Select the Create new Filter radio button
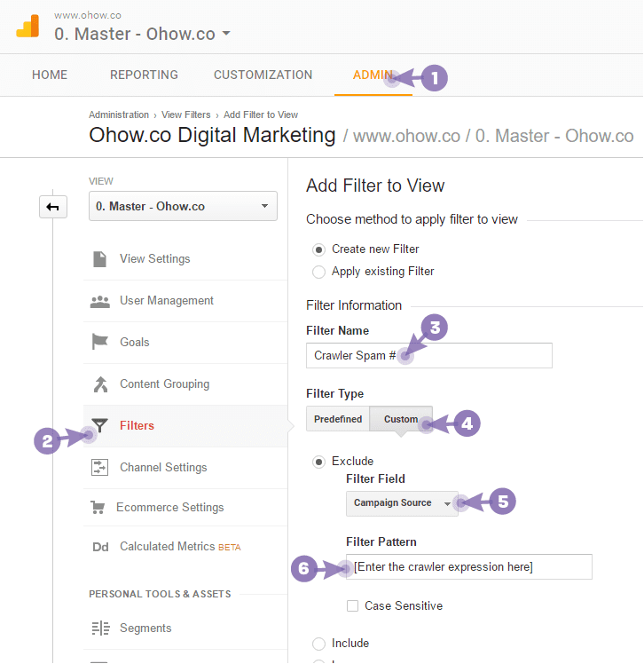 pyautogui.click(x=318, y=249)
